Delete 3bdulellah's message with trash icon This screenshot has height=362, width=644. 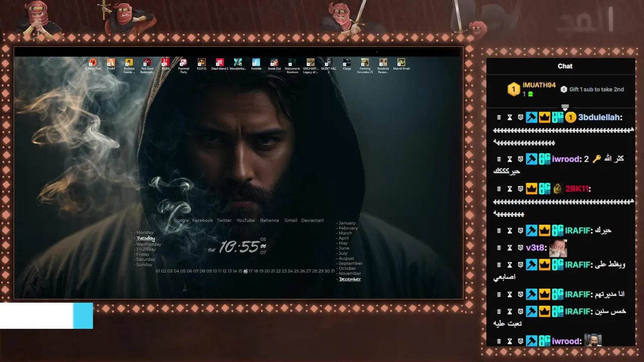[x=499, y=117]
